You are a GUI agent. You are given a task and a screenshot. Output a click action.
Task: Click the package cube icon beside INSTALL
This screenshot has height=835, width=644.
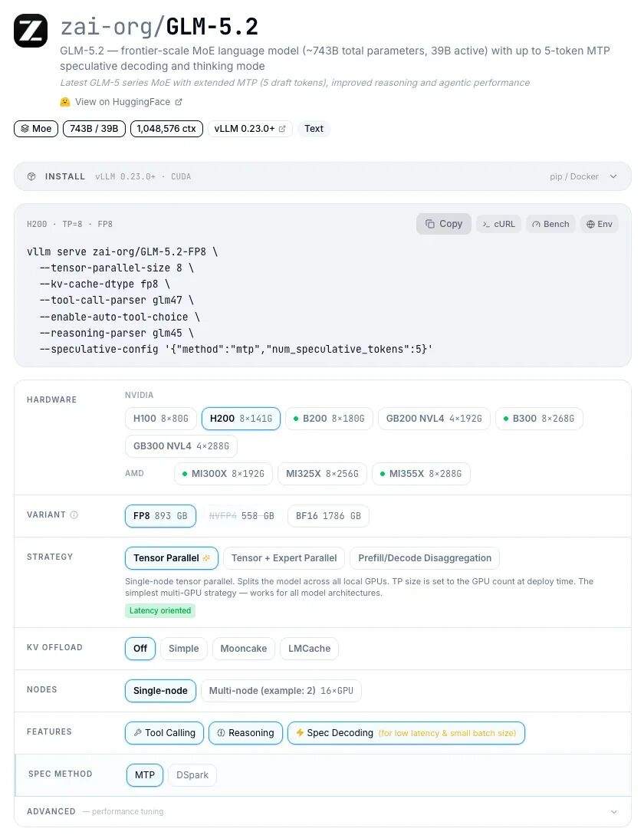31,176
